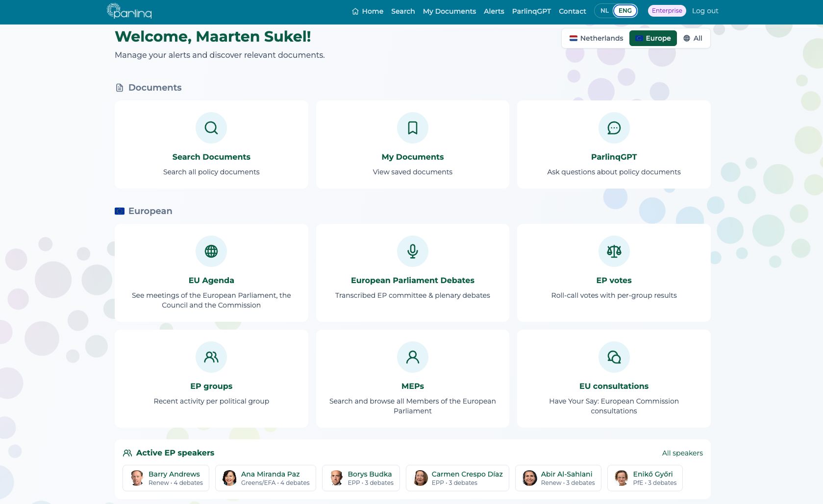Viewport: 823px width, 504px height.
Task: Click the MEPs person icon
Action: 413,357
